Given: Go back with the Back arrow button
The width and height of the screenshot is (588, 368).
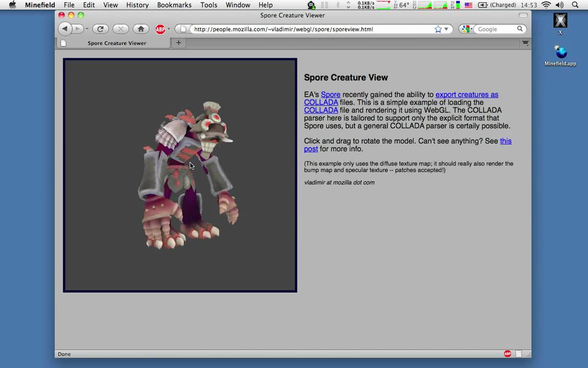Looking at the screenshot, I should click(65, 29).
